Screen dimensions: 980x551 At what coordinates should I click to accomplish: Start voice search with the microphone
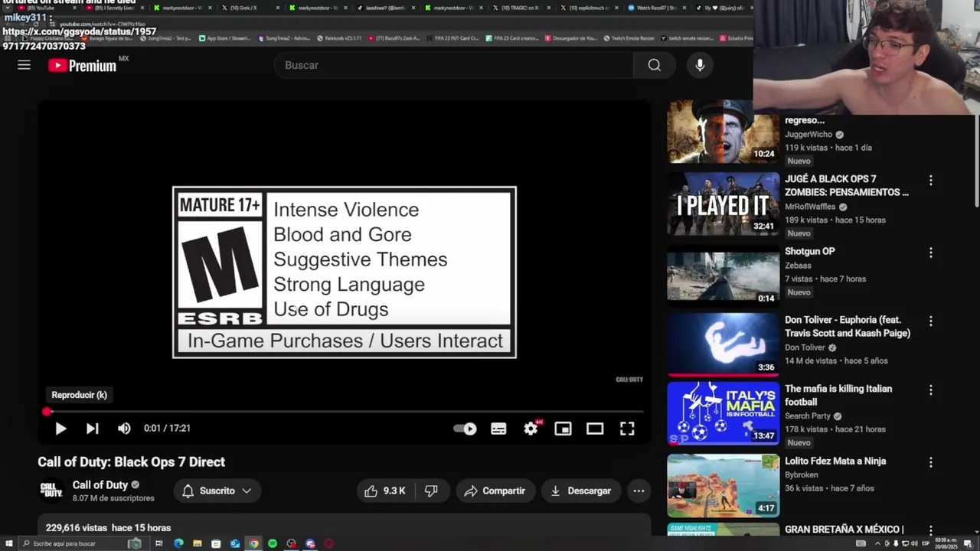click(x=700, y=65)
